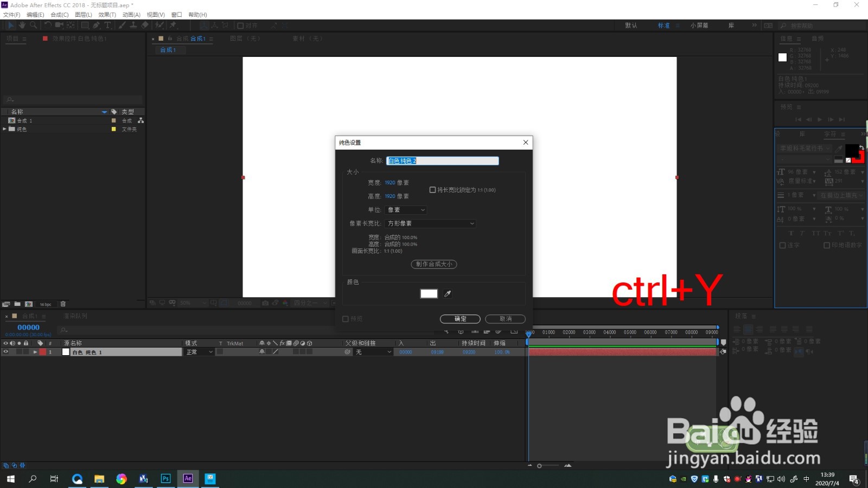Open the 单位 units dropdown

pos(406,210)
